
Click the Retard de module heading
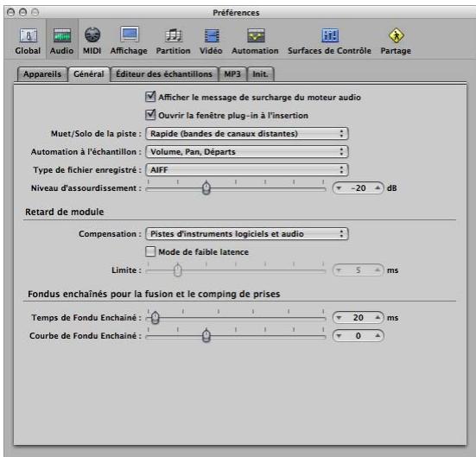pos(64,212)
